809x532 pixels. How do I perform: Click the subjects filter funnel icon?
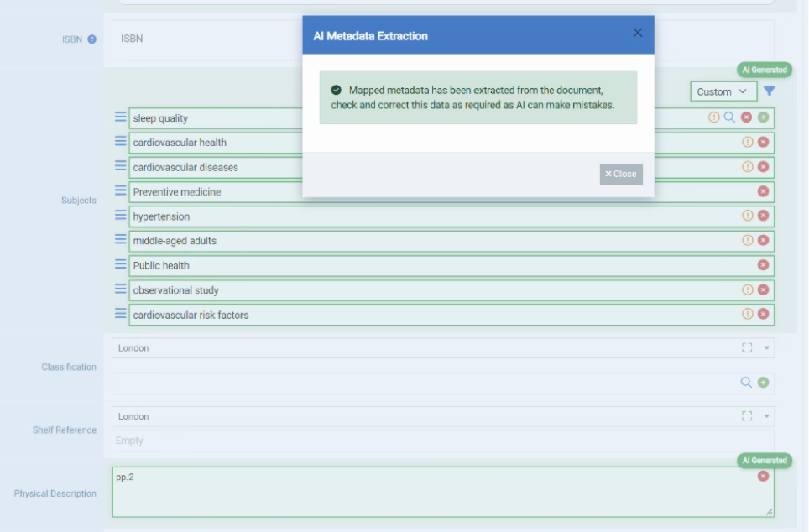pyautogui.click(x=770, y=91)
